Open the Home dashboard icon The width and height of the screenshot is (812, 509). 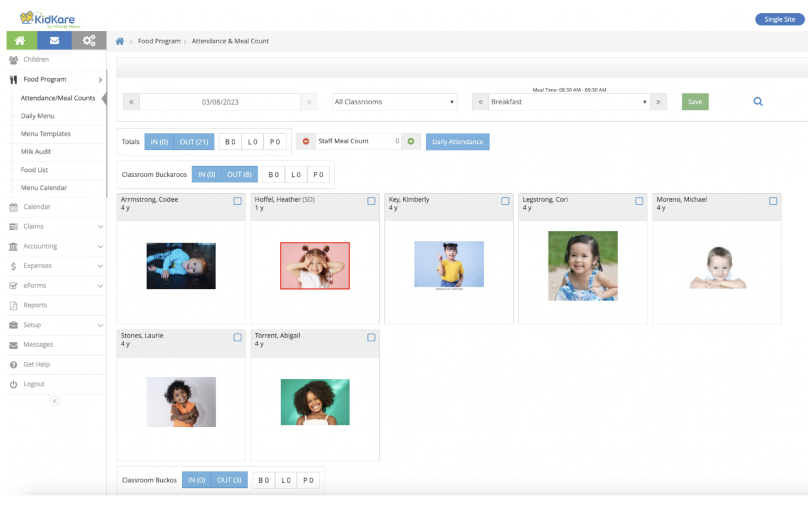coord(21,40)
